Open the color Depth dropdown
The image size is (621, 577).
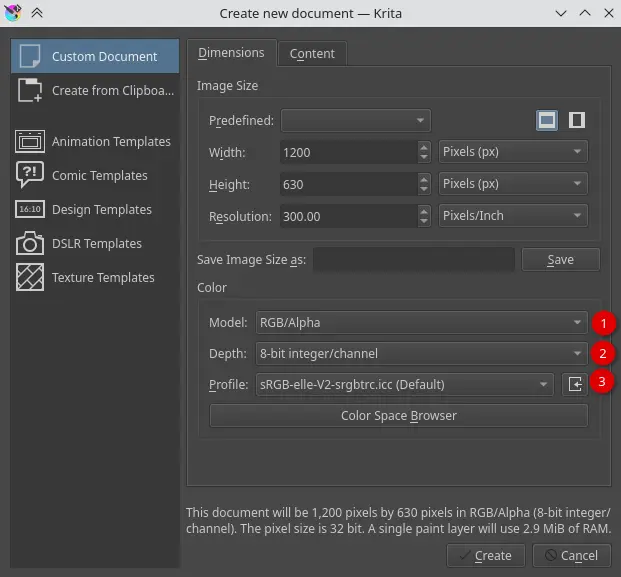(422, 353)
